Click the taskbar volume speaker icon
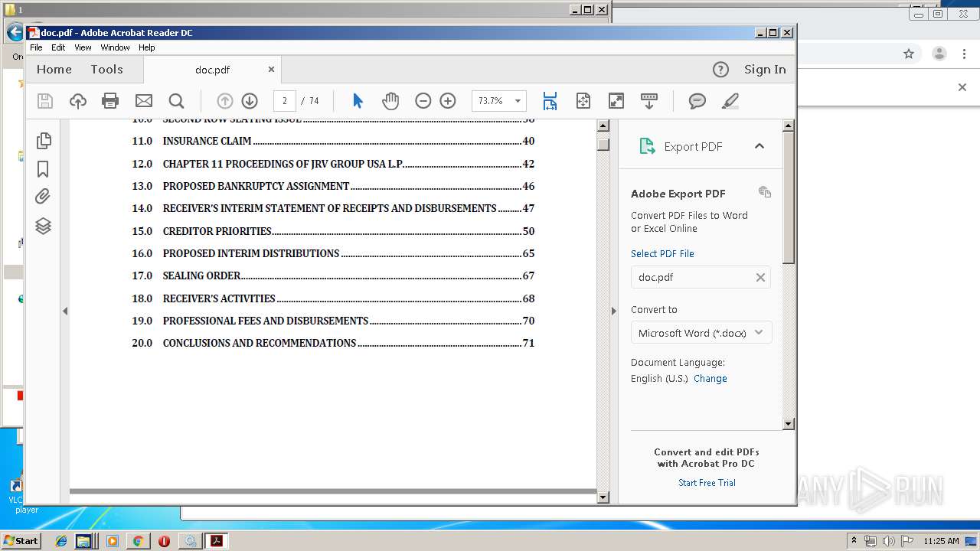The height and width of the screenshot is (551, 980). [x=888, y=541]
